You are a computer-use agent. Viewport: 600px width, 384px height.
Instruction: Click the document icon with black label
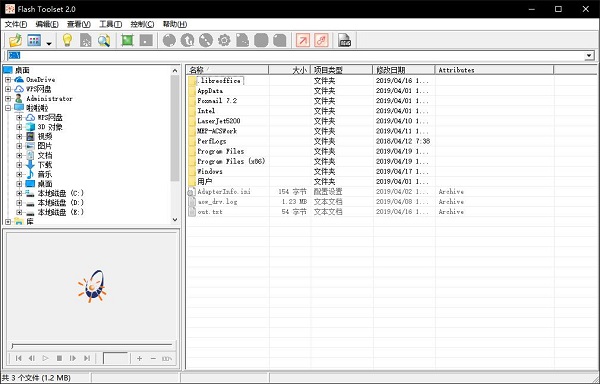pyautogui.click(x=344, y=40)
